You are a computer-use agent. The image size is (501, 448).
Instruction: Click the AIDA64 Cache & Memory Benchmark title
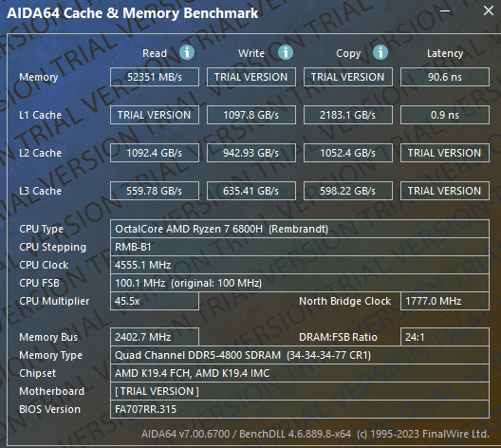[132, 13]
